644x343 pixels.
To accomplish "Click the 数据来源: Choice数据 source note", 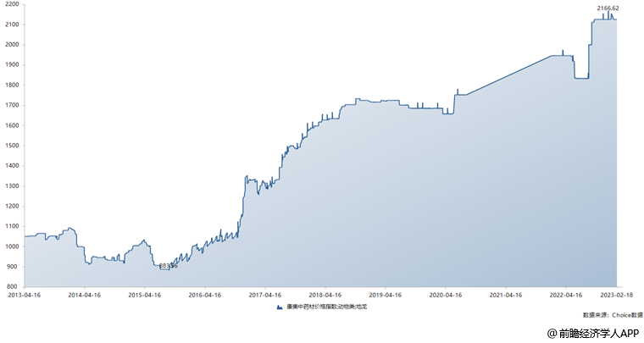I will click(613, 315).
